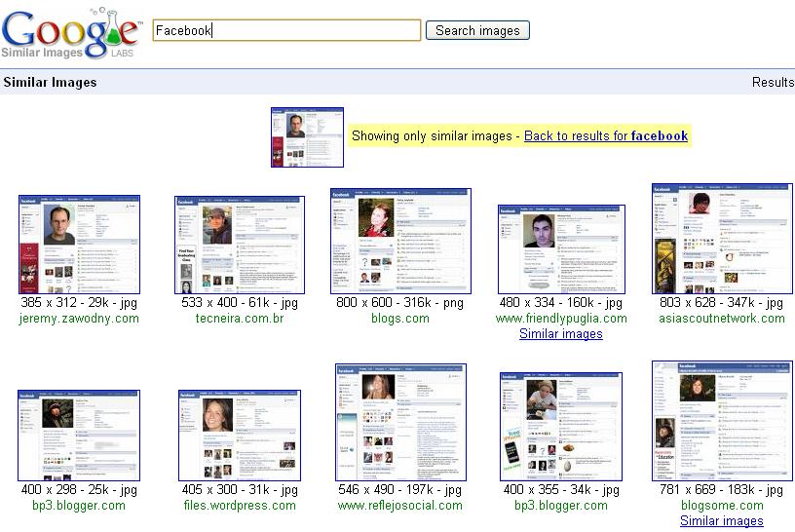Viewport: 795px width, 532px height.
Task: Click the jeremy.zawodny.com source text
Action: [79, 319]
